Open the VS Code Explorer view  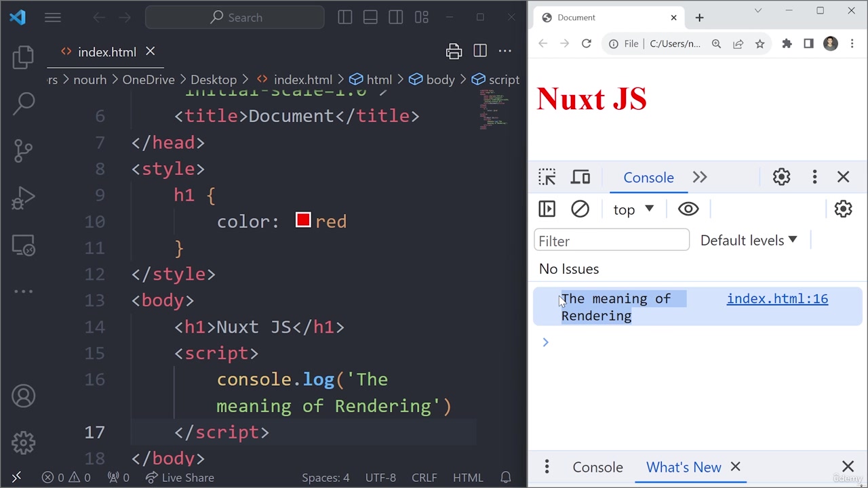(23, 57)
